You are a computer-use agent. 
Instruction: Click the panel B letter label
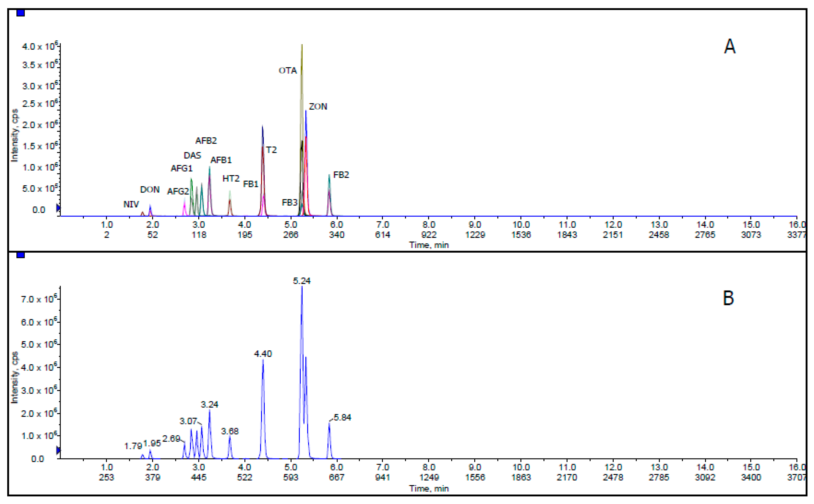[728, 298]
